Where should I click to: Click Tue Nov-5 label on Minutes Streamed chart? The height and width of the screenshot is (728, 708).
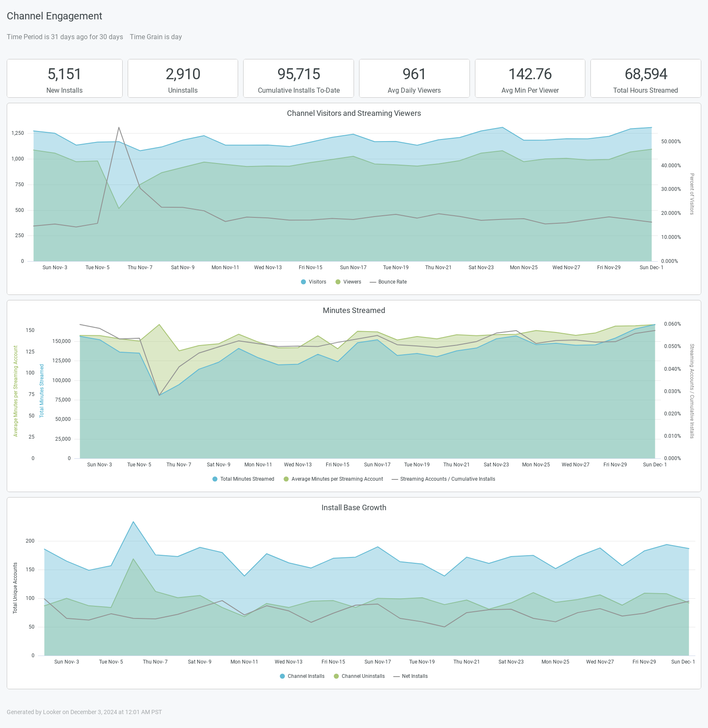tap(139, 465)
